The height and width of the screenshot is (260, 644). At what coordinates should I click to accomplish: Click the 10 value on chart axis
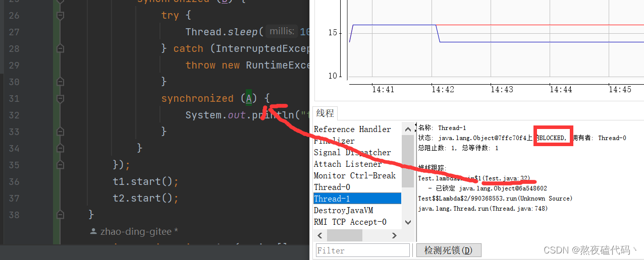[x=332, y=76]
